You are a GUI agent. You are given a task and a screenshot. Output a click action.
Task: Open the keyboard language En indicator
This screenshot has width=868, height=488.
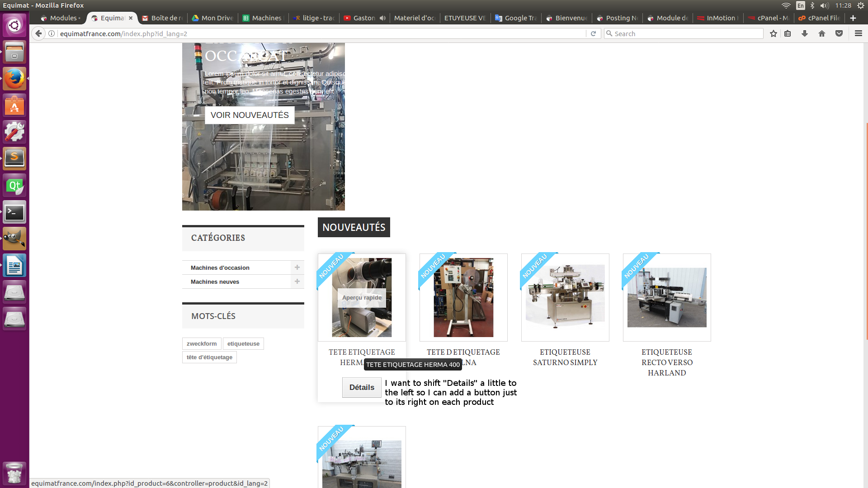pyautogui.click(x=801, y=5)
